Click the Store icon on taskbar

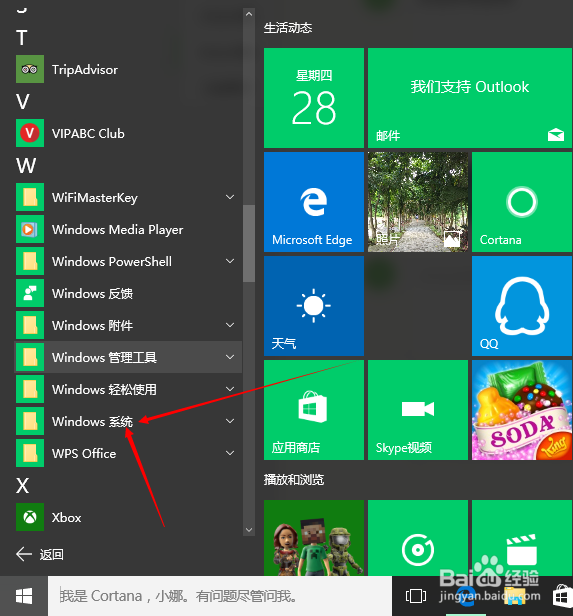pos(562,597)
